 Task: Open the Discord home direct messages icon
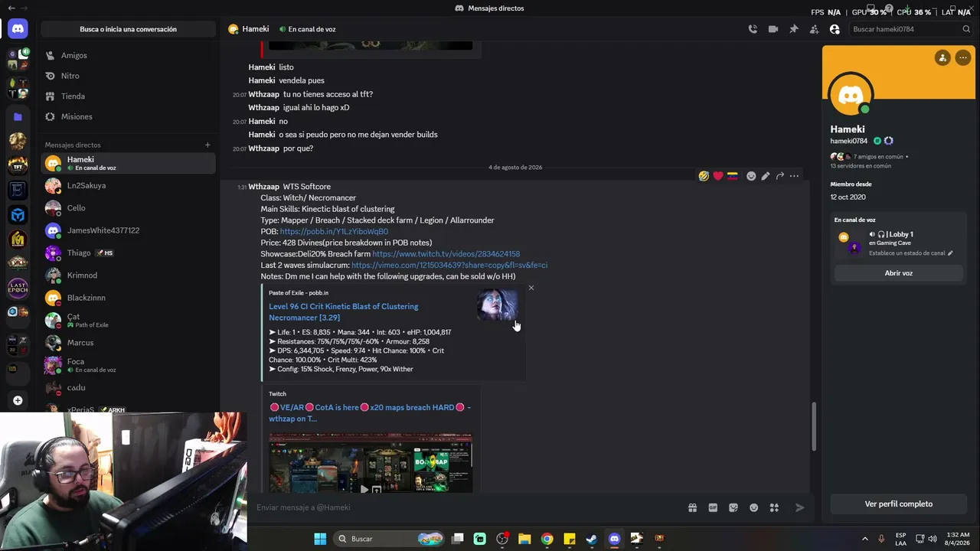(18, 29)
